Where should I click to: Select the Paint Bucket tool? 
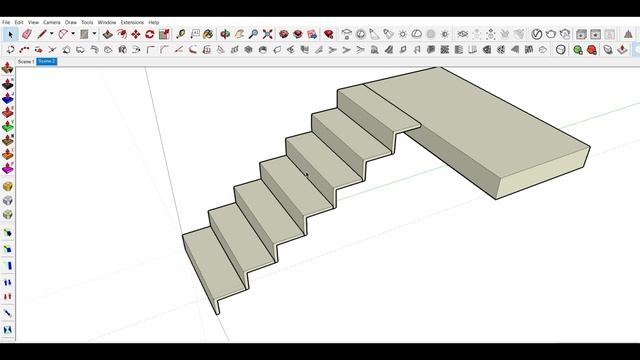[208, 34]
